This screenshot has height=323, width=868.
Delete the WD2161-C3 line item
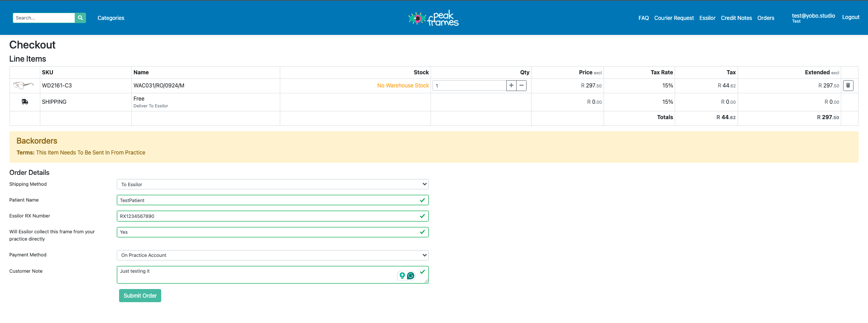click(848, 86)
